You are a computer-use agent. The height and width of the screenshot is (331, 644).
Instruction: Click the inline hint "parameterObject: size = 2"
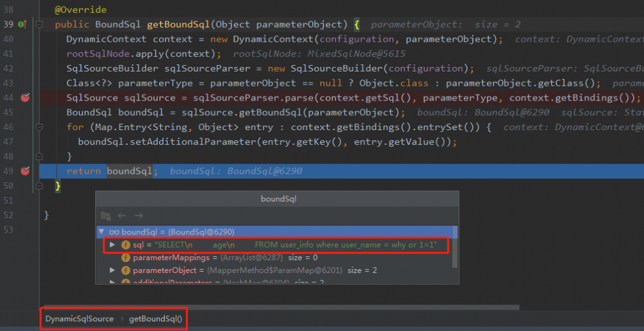[x=446, y=24]
